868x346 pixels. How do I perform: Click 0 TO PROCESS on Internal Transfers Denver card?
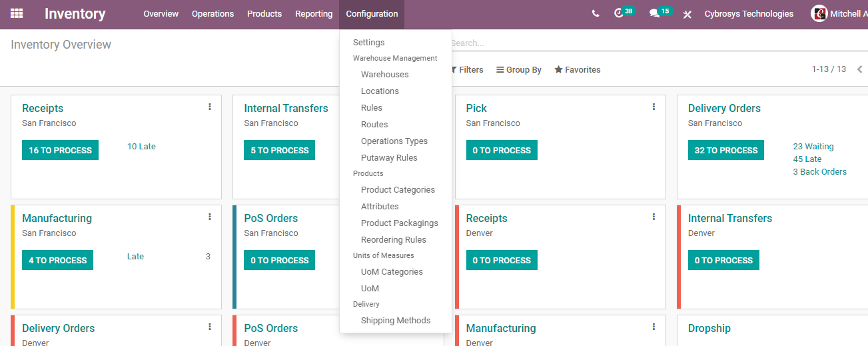pyautogui.click(x=723, y=260)
